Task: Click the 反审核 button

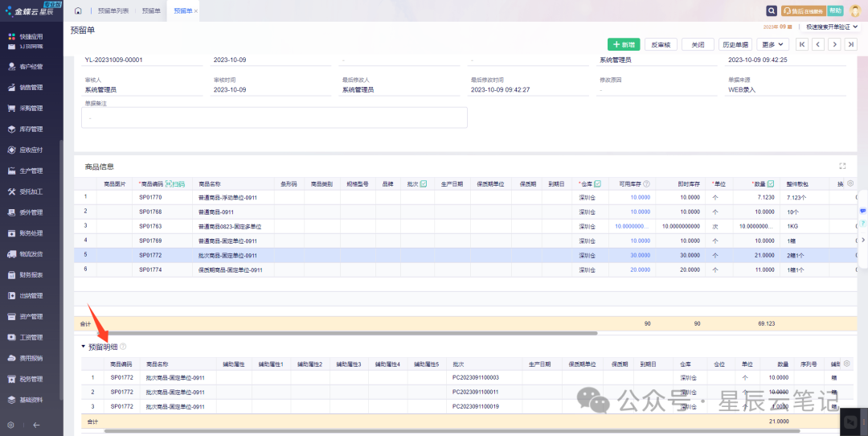Action: [661, 44]
